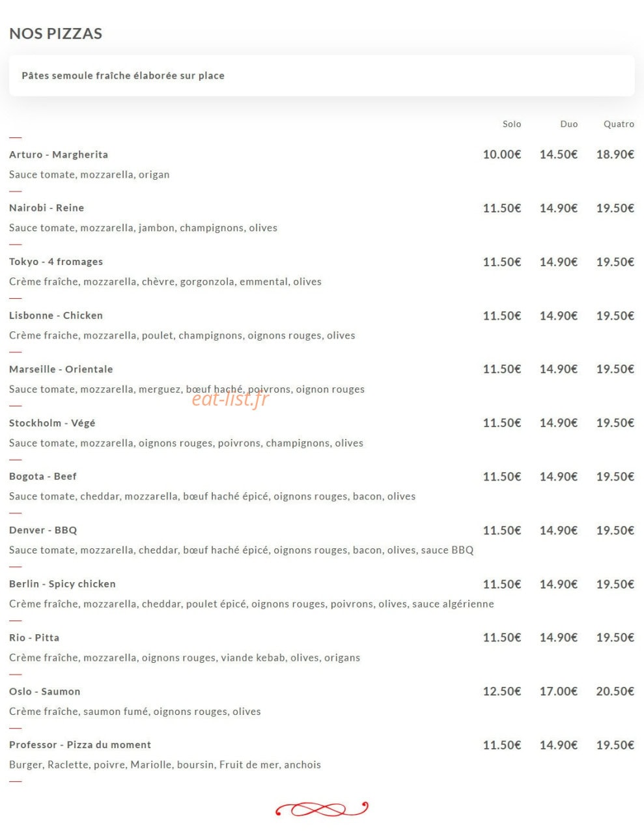The image size is (644, 838).
Task: Click the Quatro column header
Action: point(619,124)
